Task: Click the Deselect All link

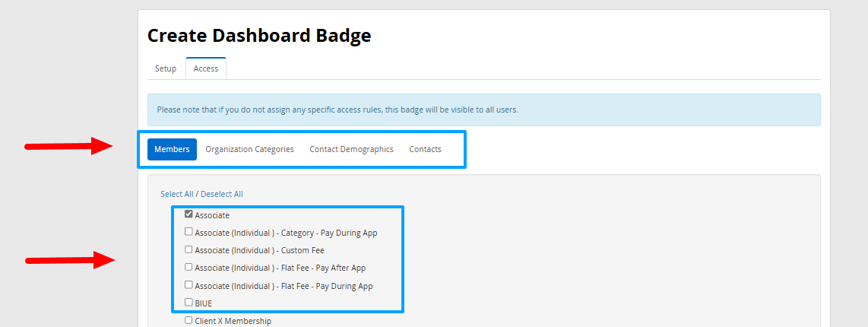Action: coord(222,194)
